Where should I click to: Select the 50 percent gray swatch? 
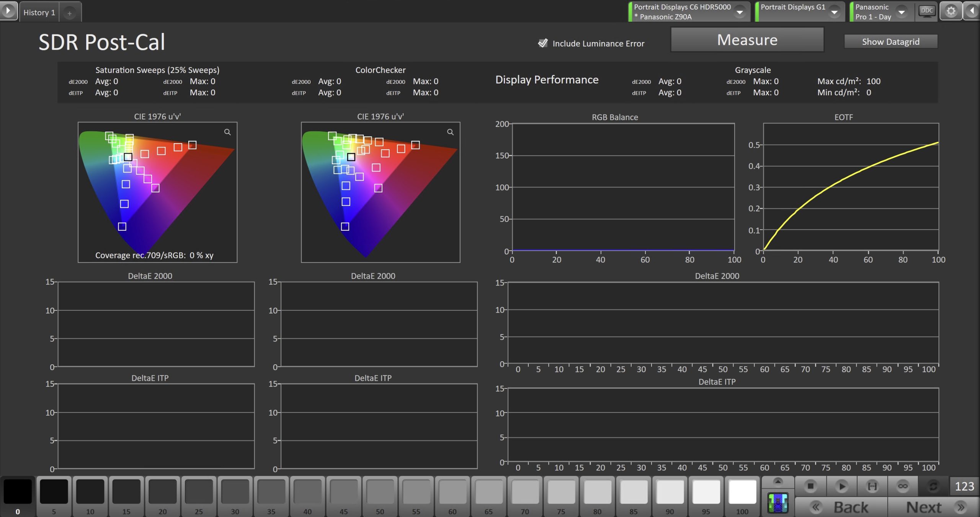(x=380, y=492)
